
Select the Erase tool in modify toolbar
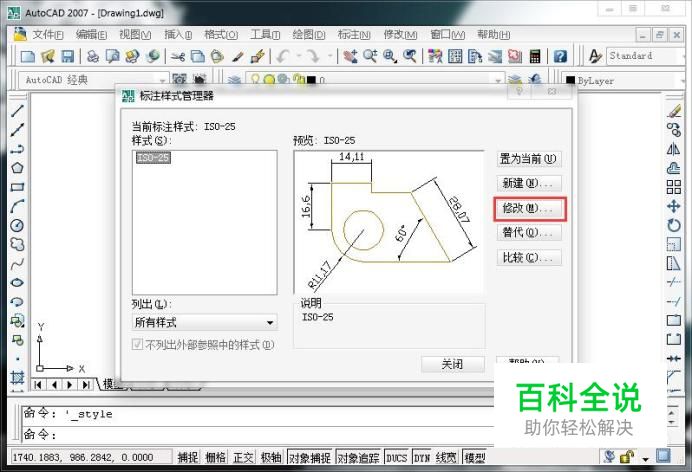pyautogui.click(x=673, y=110)
